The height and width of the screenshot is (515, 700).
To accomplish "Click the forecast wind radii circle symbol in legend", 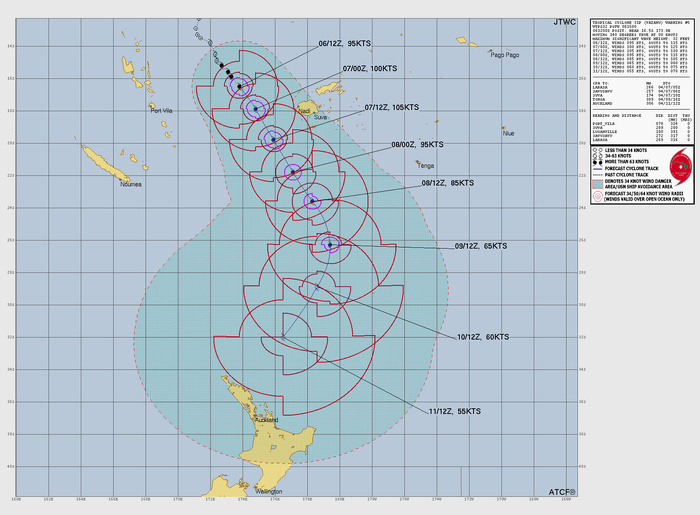I will [598, 196].
